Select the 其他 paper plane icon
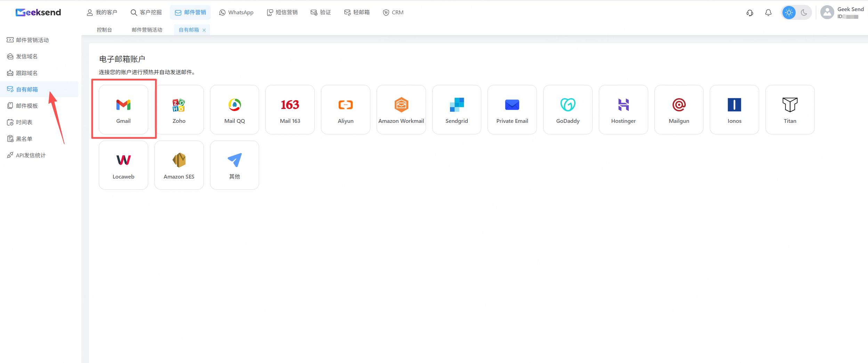This screenshot has height=363, width=868. pyautogui.click(x=235, y=160)
